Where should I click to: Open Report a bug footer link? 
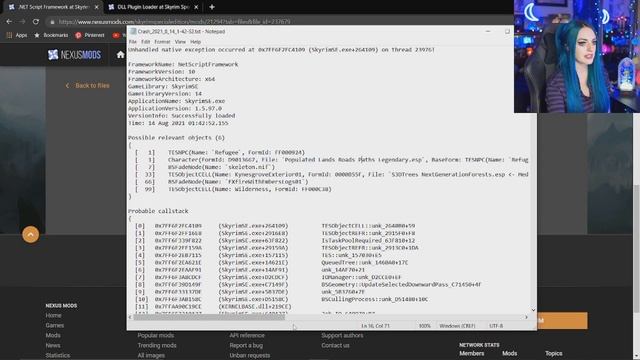click(x=246, y=345)
